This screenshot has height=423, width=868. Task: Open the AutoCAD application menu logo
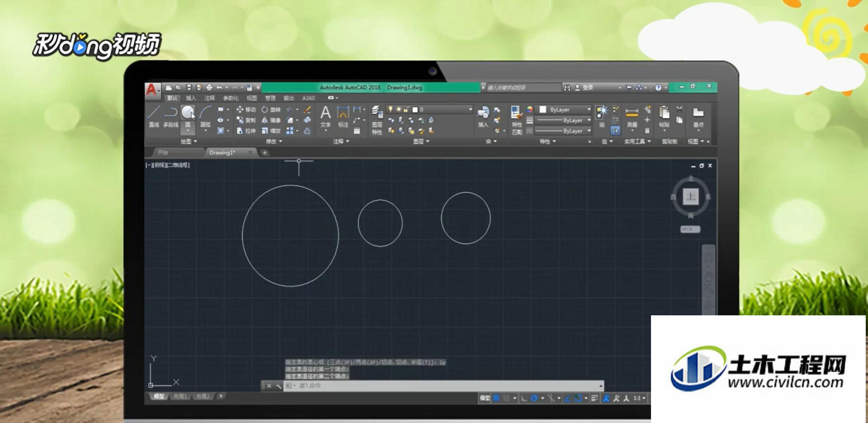tap(152, 90)
